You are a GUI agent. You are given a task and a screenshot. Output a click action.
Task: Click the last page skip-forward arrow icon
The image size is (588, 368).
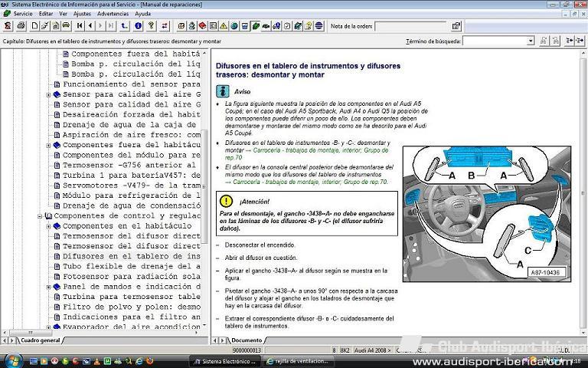coord(110,26)
